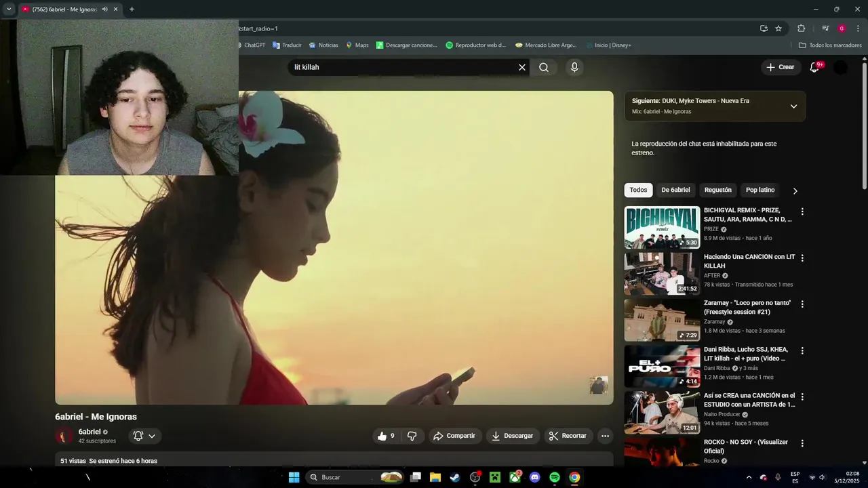Open the Chrome profile avatar G
The height and width of the screenshot is (488, 868).
842,28
